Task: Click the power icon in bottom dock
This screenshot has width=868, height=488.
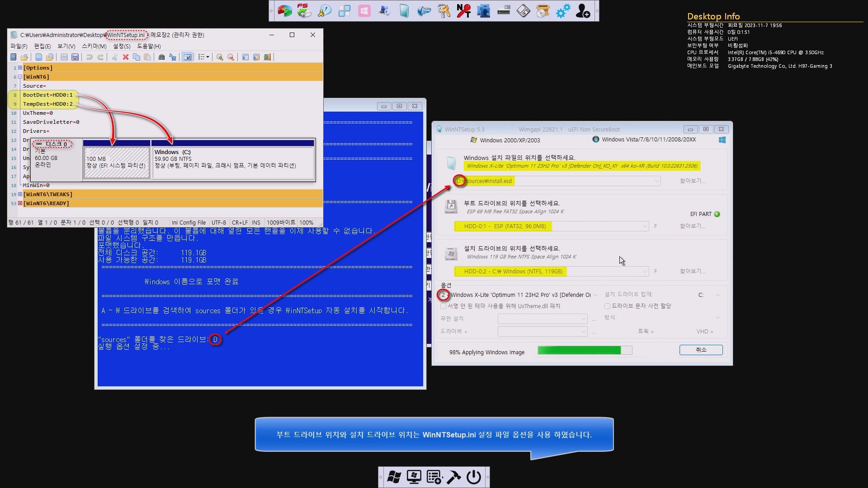Action: coord(473,477)
